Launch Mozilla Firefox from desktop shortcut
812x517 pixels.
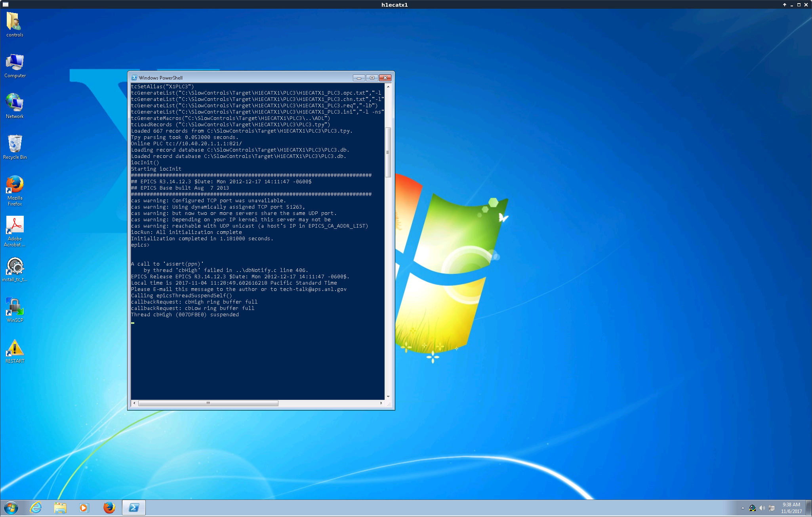click(x=15, y=190)
